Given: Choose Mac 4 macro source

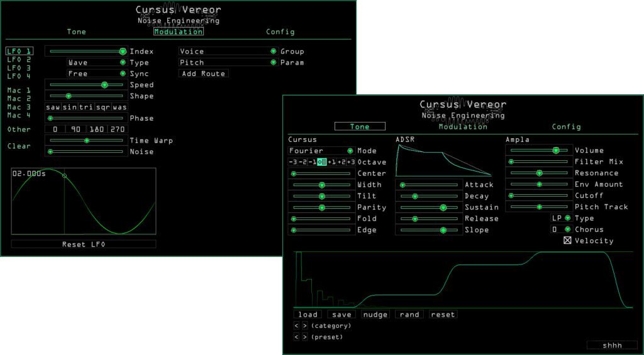Looking at the screenshot, I should (x=19, y=116).
